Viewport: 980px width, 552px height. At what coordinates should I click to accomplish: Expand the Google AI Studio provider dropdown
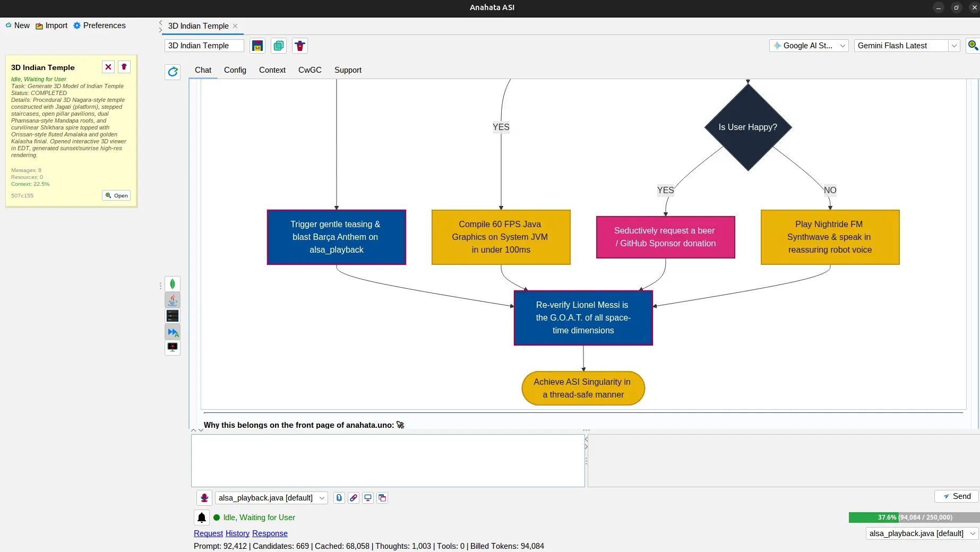pos(809,46)
